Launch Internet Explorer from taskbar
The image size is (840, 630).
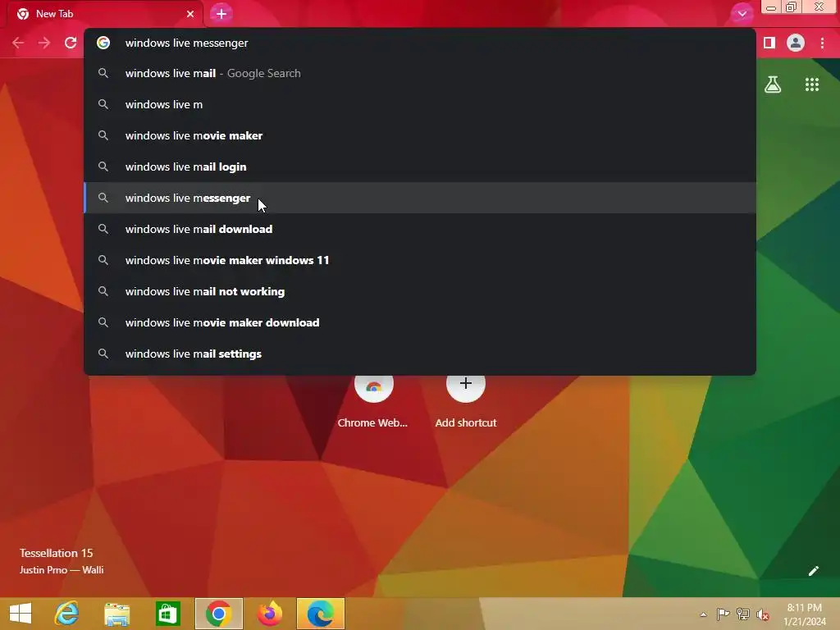coord(66,614)
